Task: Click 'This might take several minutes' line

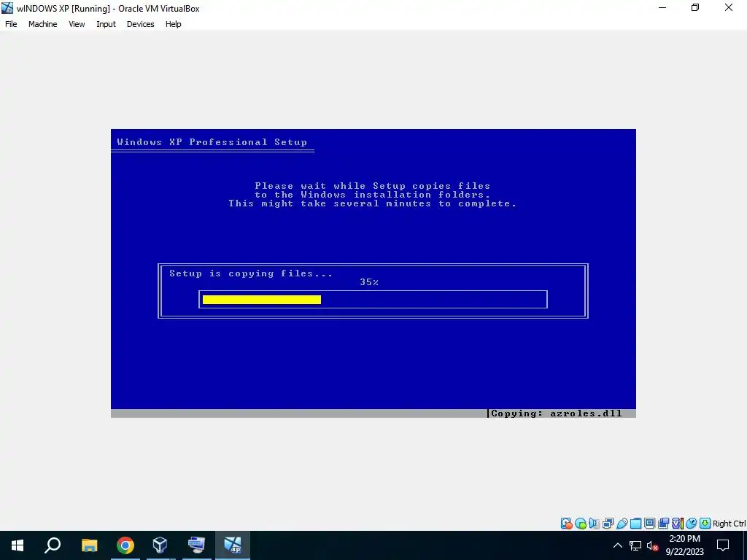Action: coord(372,203)
